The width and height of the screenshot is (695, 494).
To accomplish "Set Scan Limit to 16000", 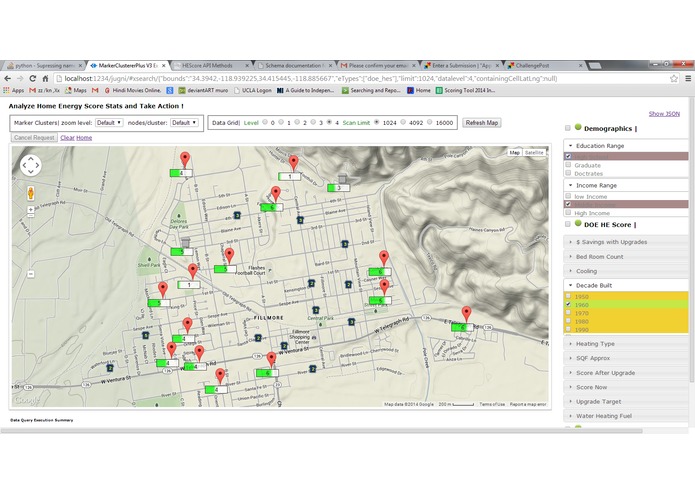I will (429, 122).
